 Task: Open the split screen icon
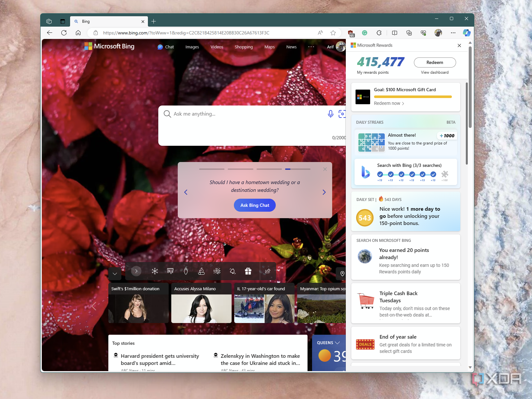[394, 33]
